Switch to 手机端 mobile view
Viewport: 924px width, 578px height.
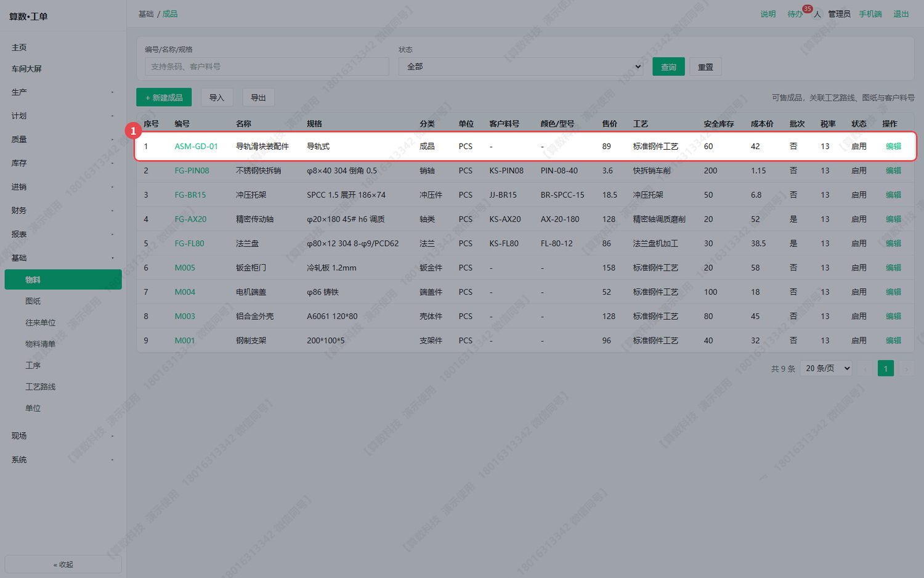coord(870,14)
